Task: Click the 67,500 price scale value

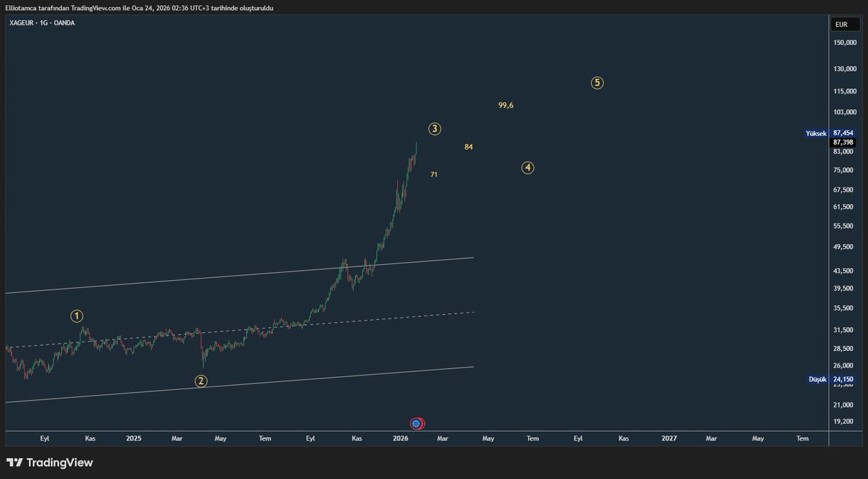Action: click(x=843, y=190)
